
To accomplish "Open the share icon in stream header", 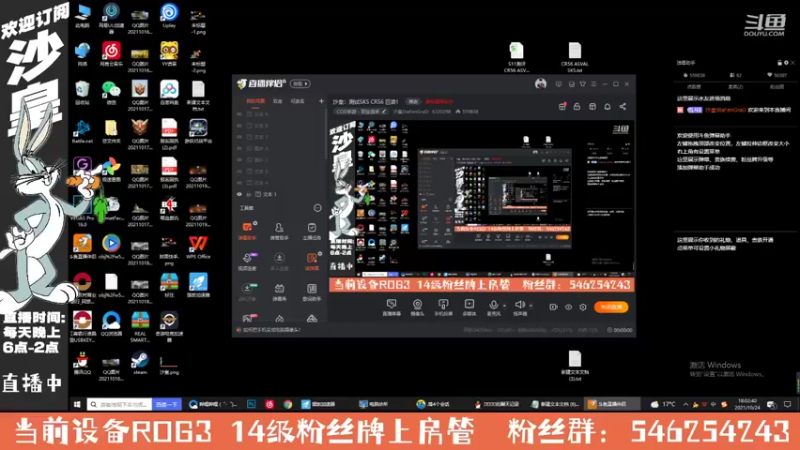I will tap(622, 107).
